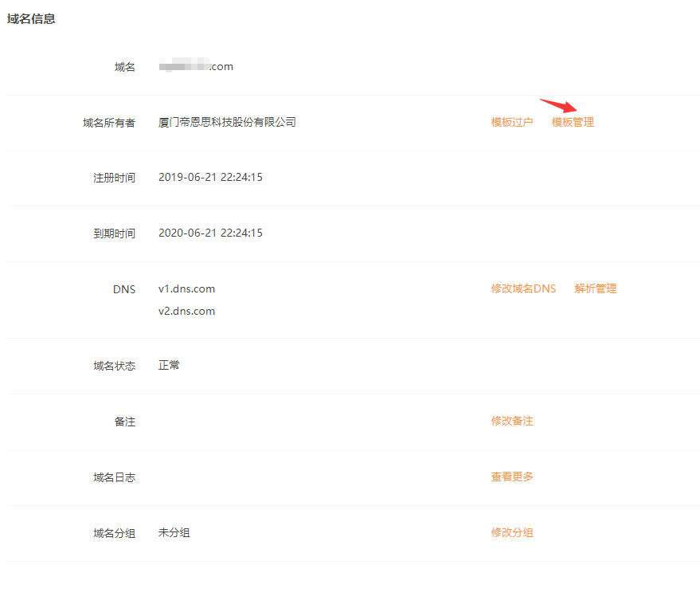700x608 pixels.
Task: Click the expiry time 2020-06-21 22:24:15
Action: point(210,233)
